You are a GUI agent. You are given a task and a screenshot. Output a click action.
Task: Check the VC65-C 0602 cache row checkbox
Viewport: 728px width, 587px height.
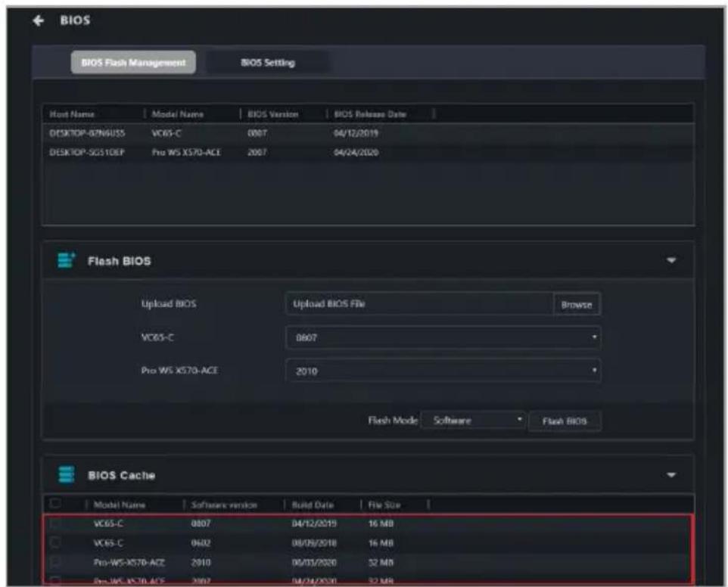point(54,542)
